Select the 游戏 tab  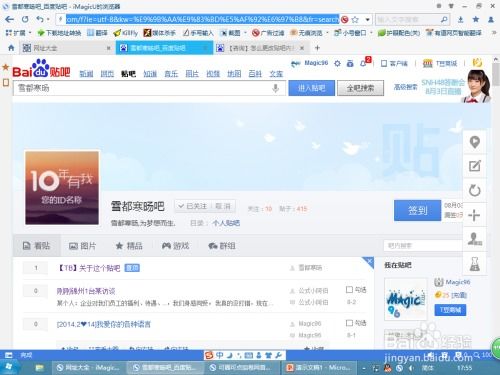(x=175, y=246)
